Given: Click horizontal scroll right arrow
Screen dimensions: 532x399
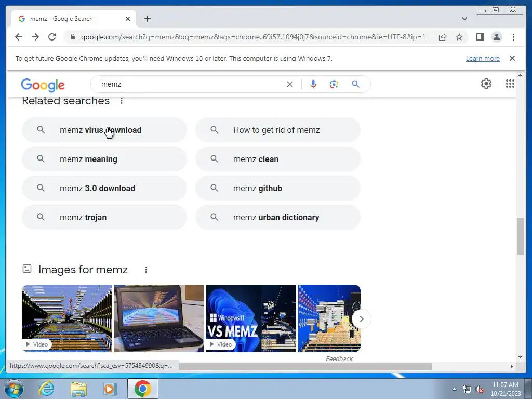Looking at the screenshot, I should [512, 366].
